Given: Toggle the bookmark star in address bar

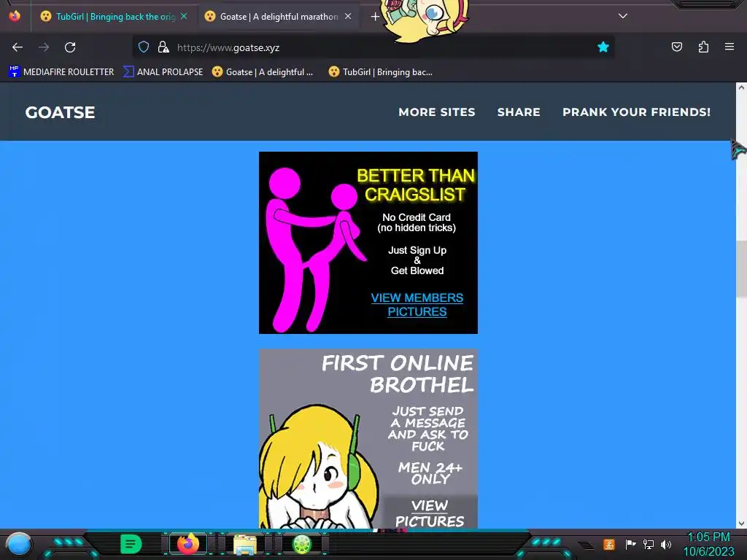Looking at the screenshot, I should click(603, 47).
